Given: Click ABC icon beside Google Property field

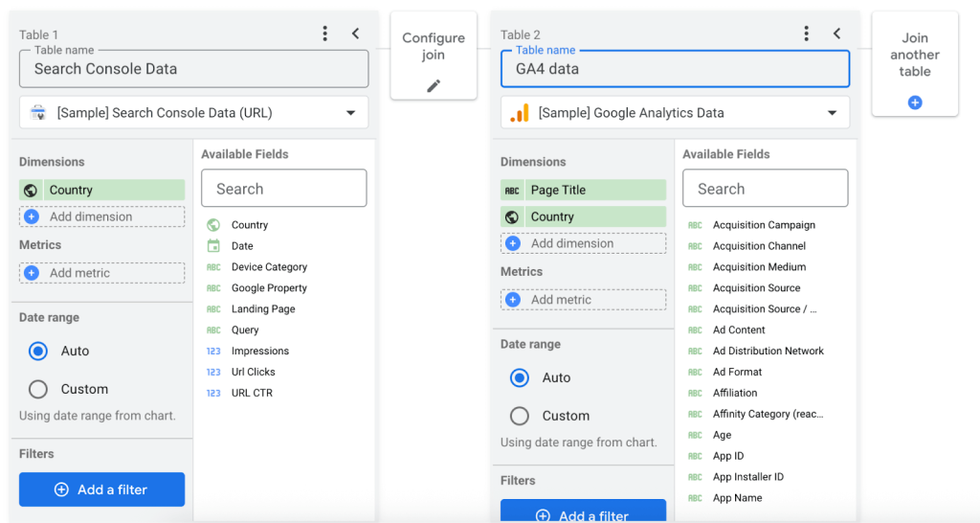Looking at the screenshot, I should pos(213,288).
